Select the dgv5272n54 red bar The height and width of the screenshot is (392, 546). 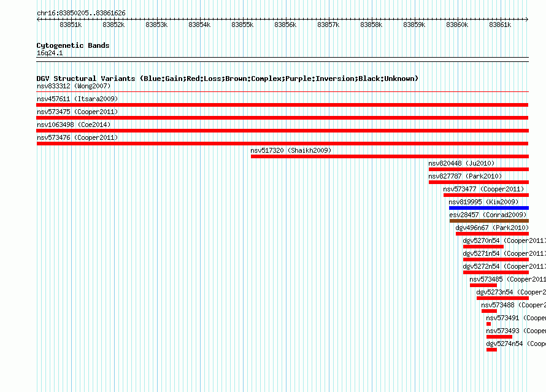click(x=496, y=272)
